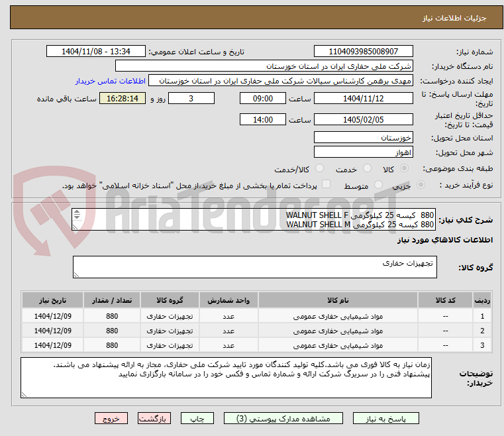Select the متوسط purchase type radio

378,185
